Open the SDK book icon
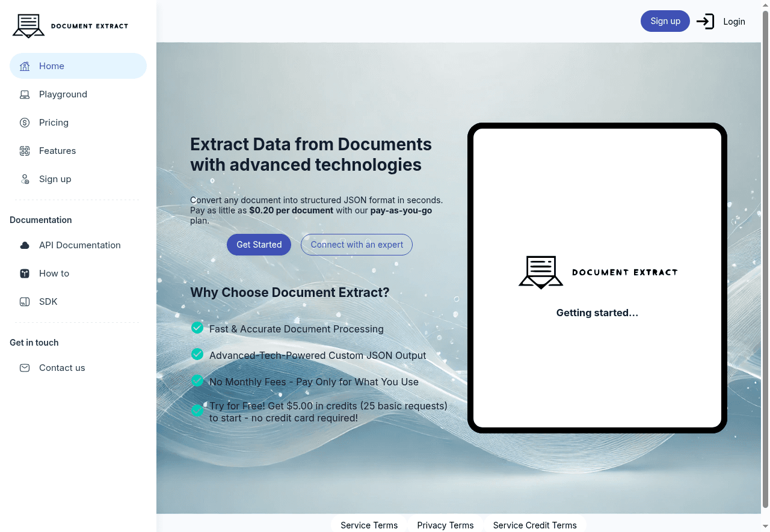 24,302
